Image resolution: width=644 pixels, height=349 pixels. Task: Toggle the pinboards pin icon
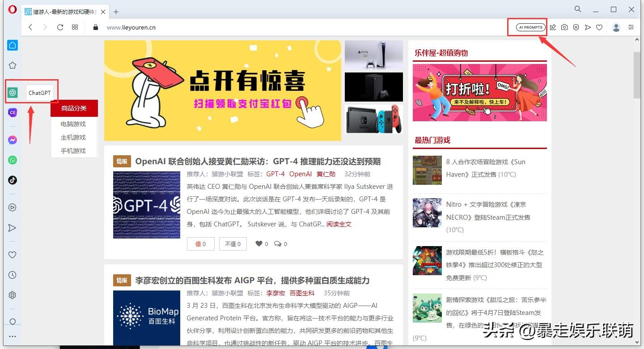[x=553, y=27]
